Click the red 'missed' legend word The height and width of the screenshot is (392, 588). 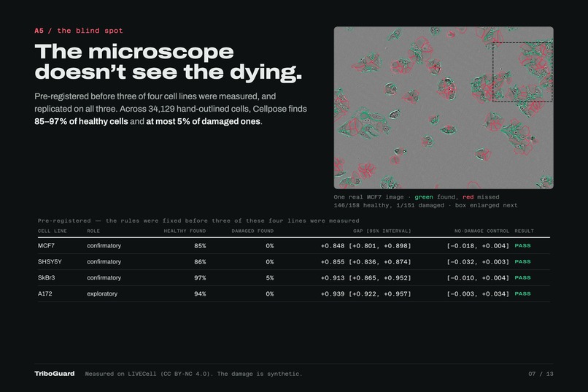[468, 197]
